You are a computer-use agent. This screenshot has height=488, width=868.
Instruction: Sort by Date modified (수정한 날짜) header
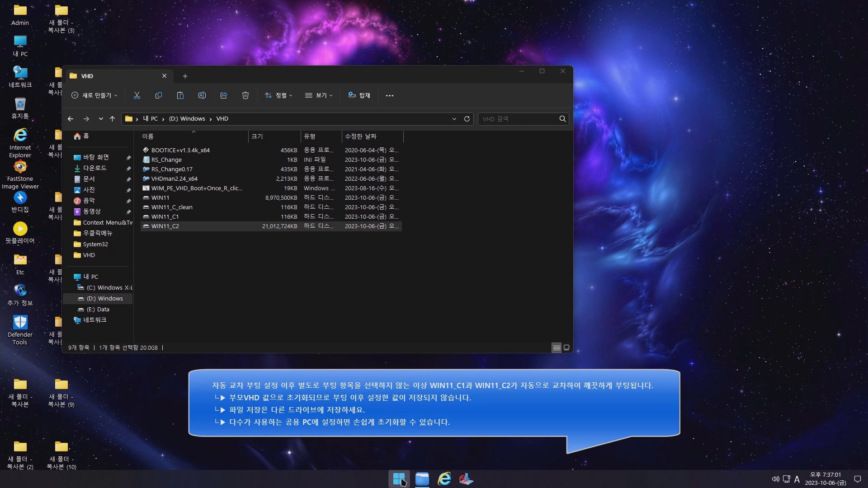point(372,136)
